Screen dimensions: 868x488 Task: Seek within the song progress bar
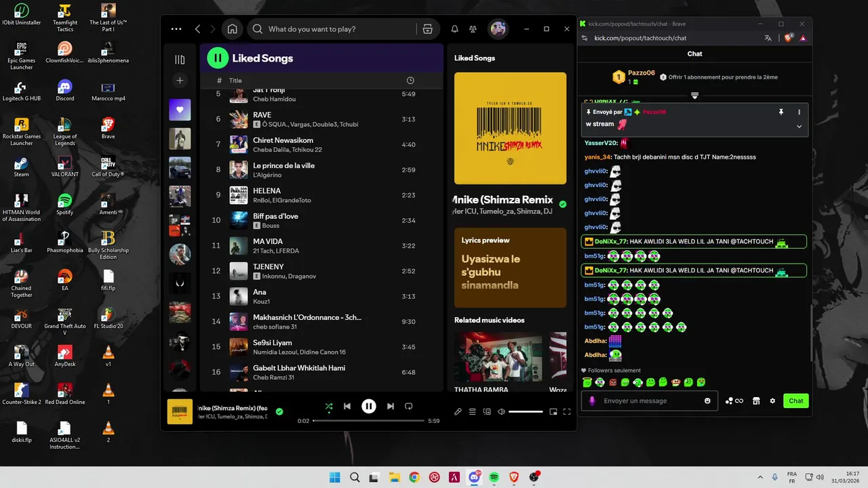coord(369,421)
